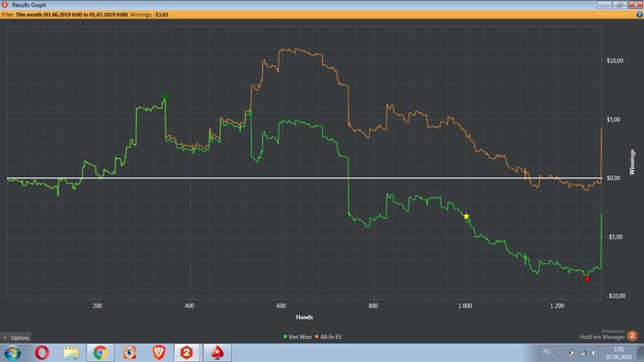Restore down the Results Graph window
This screenshot has height=362, width=644.
click(x=619, y=5)
